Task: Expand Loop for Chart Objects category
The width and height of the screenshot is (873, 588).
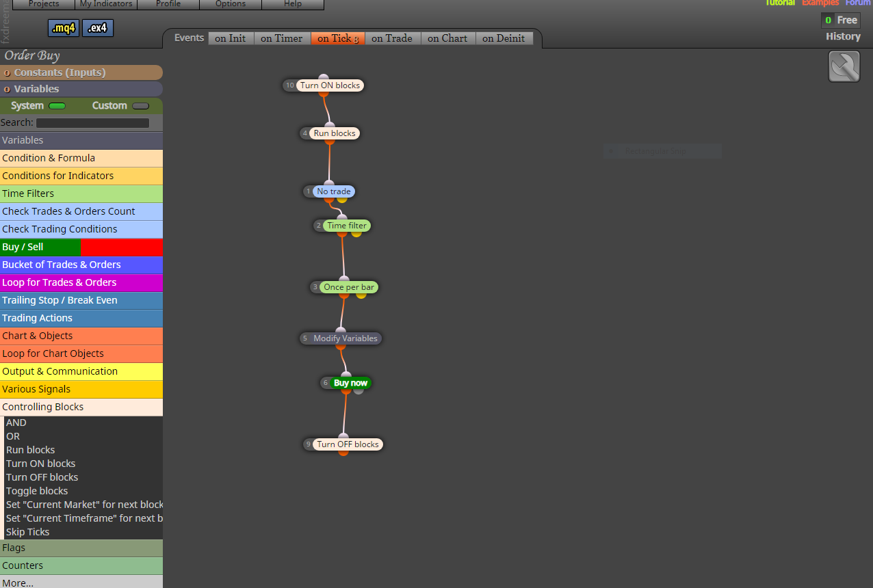Action: point(81,353)
